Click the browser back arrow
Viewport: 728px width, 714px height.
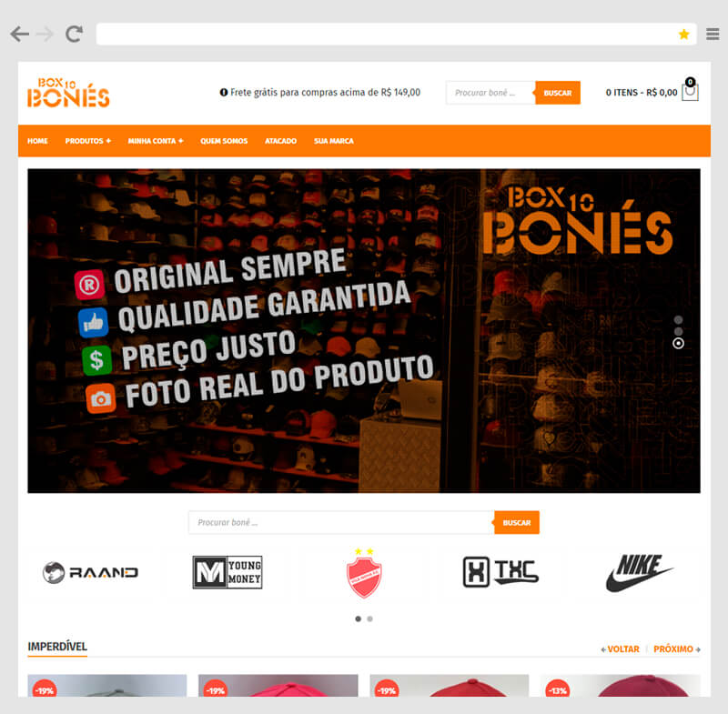[x=19, y=34]
